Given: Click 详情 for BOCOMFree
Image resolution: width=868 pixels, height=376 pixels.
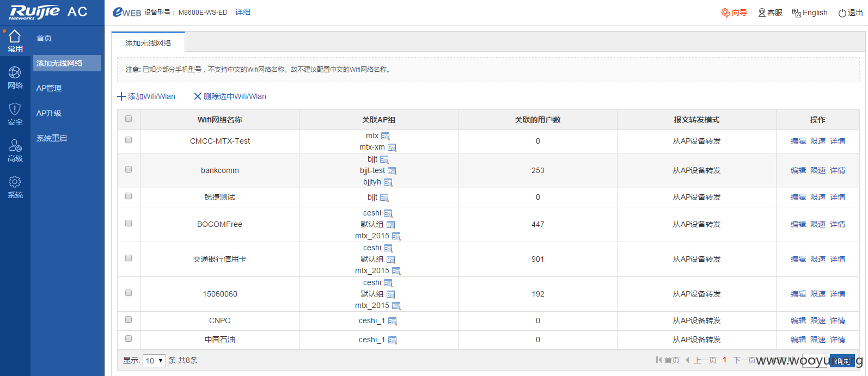Looking at the screenshot, I should [838, 224].
